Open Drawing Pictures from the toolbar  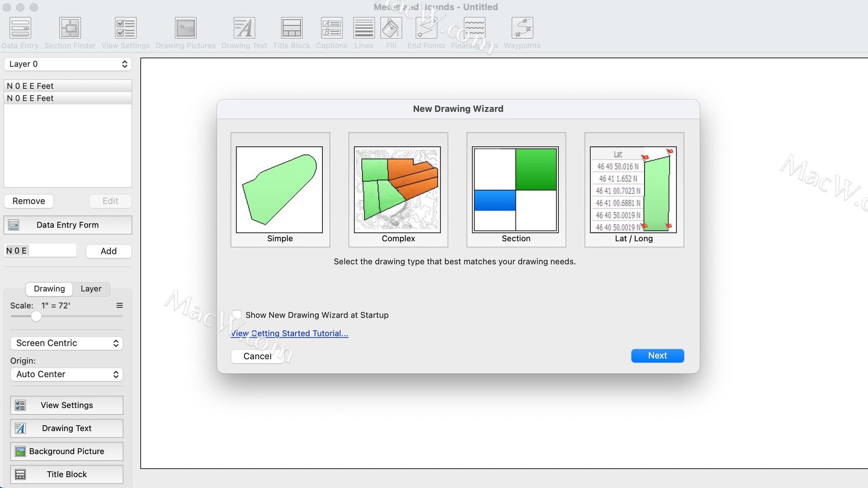point(185,28)
